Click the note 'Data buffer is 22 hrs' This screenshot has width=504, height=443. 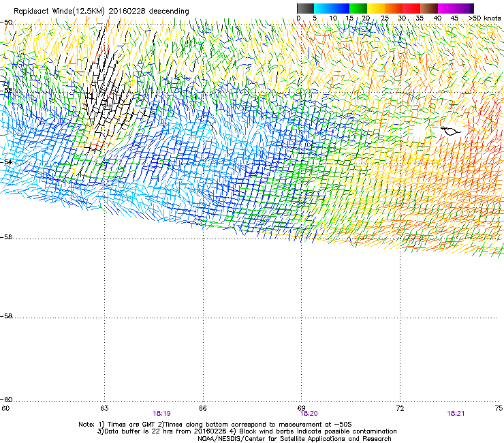[x=136, y=431]
